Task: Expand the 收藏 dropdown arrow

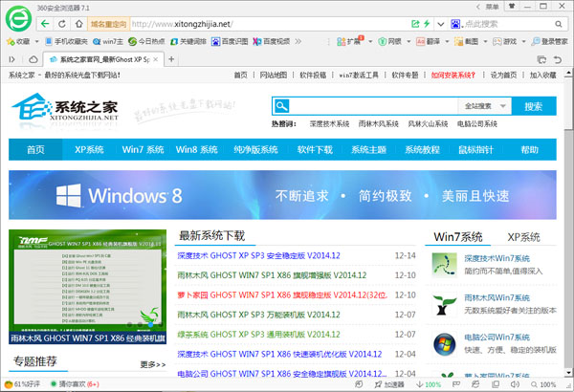Action: click(36, 41)
